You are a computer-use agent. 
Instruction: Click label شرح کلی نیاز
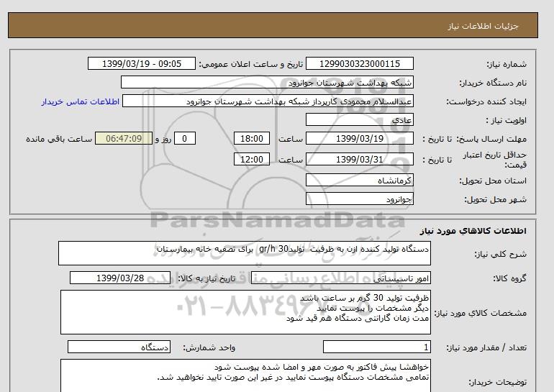click(500, 254)
